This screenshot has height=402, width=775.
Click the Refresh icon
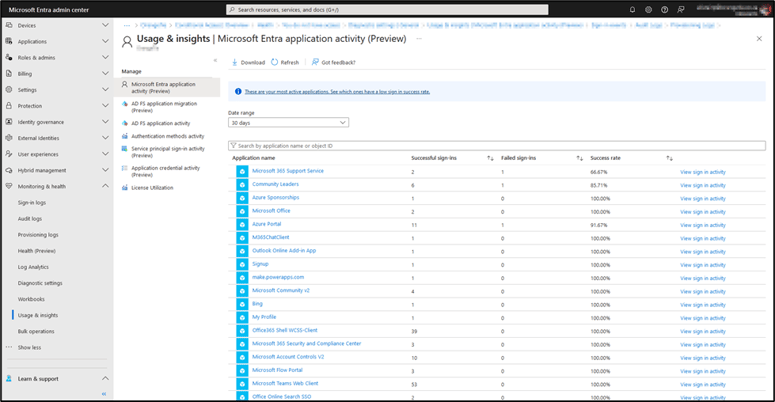274,62
